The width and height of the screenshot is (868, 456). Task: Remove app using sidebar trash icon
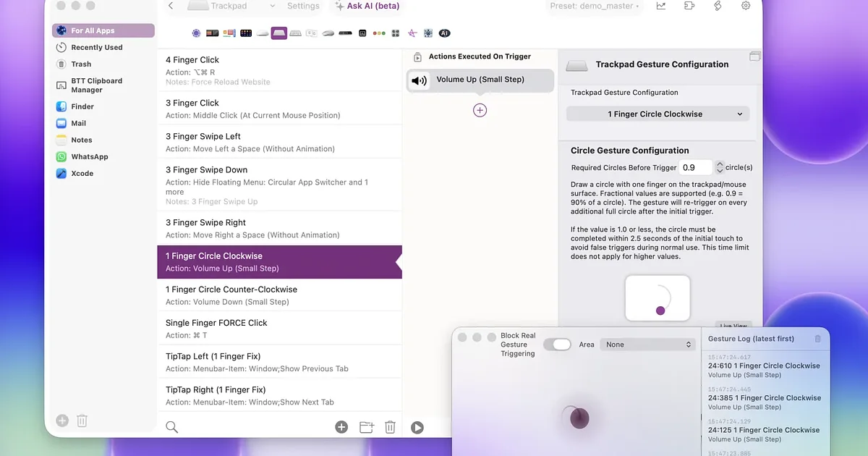[82, 421]
